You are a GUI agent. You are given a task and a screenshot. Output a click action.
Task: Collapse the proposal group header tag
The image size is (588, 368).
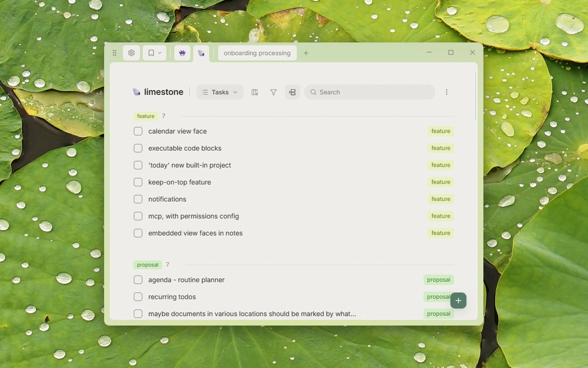(147, 265)
